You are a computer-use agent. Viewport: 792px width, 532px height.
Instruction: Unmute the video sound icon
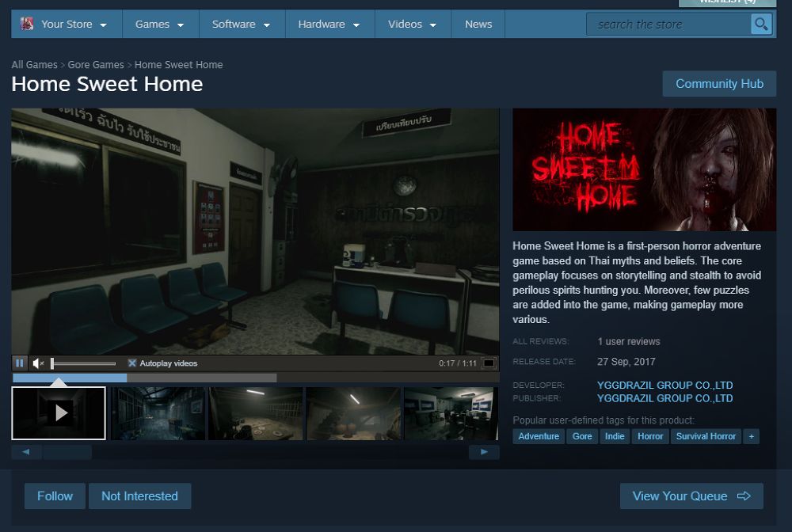[38, 363]
